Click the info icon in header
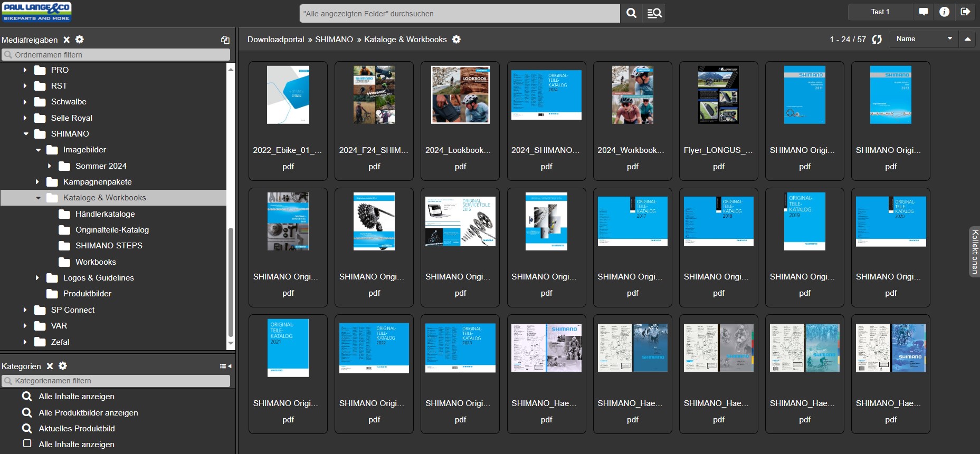The height and width of the screenshot is (454, 980). pos(944,12)
